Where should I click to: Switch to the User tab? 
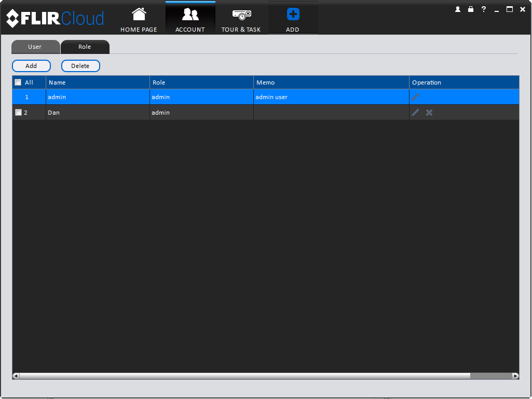[35, 47]
